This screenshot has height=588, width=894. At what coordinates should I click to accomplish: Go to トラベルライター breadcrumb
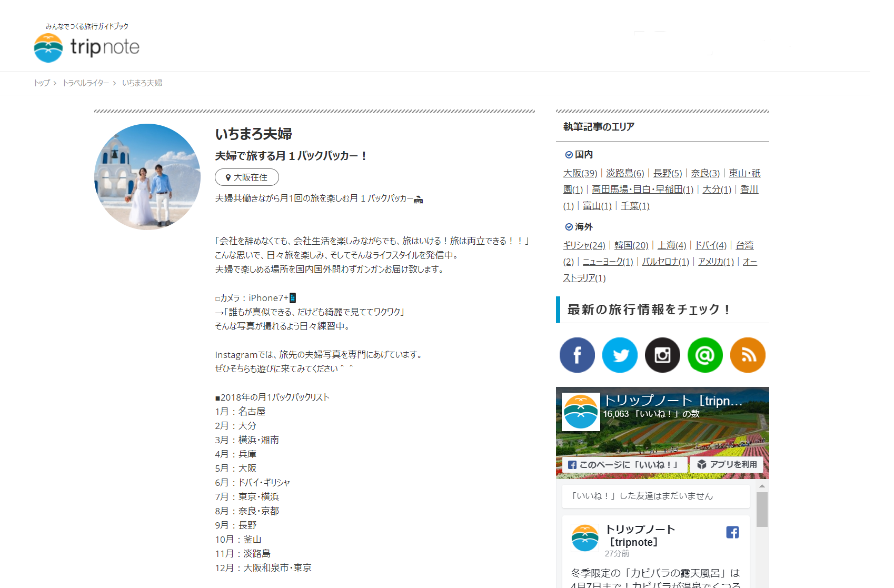[86, 83]
